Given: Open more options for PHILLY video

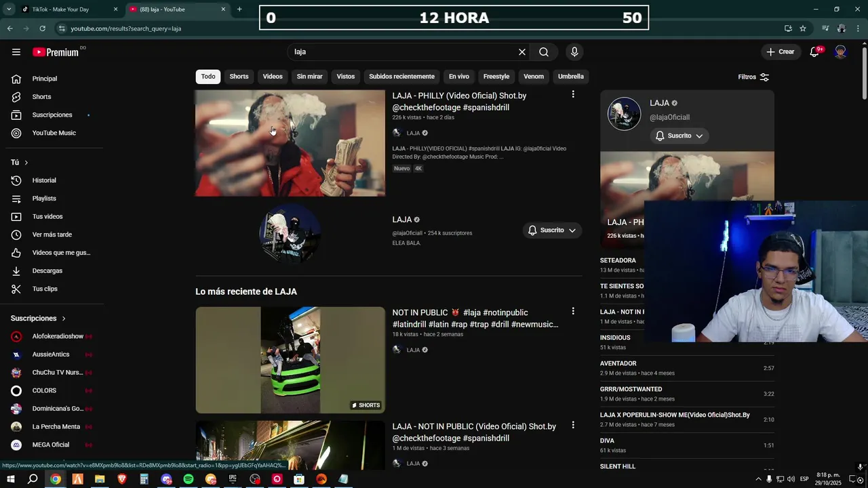Looking at the screenshot, I should pos(573,95).
